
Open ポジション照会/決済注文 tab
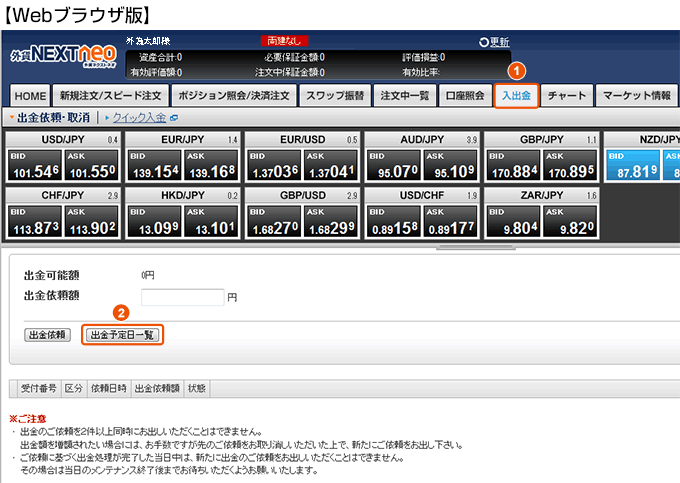233,96
